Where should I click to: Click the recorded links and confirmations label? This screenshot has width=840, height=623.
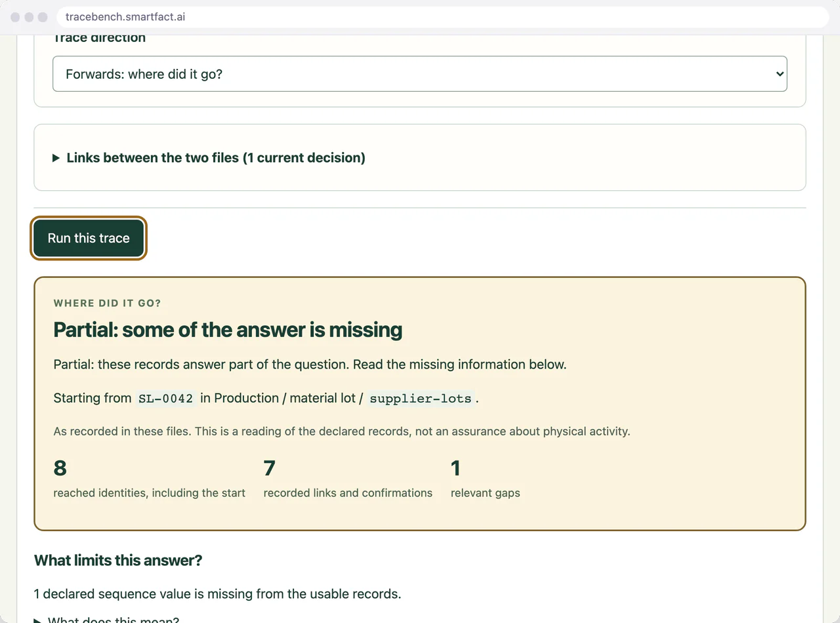coord(348,492)
